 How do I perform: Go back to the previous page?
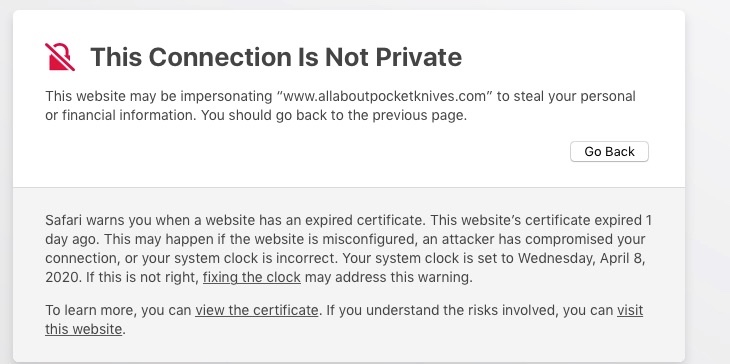[609, 152]
